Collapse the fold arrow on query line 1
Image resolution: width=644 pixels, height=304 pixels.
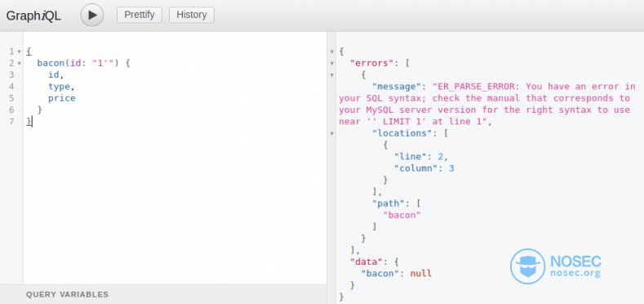click(19, 51)
